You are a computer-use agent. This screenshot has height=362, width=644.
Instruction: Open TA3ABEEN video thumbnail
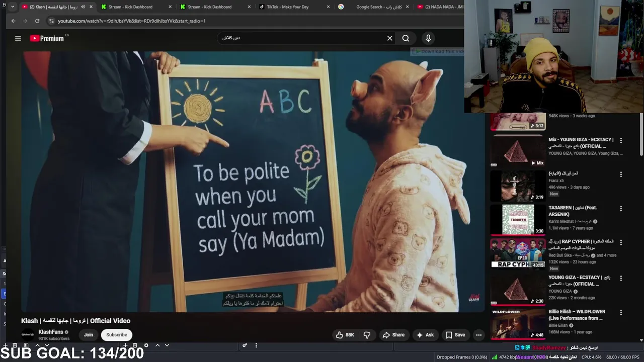click(518, 219)
